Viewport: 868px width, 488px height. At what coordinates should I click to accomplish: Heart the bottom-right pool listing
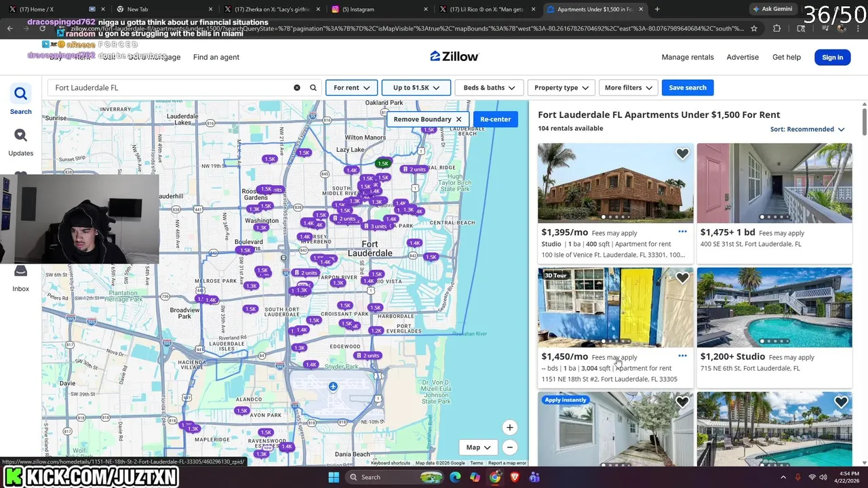tap(841, 402)
